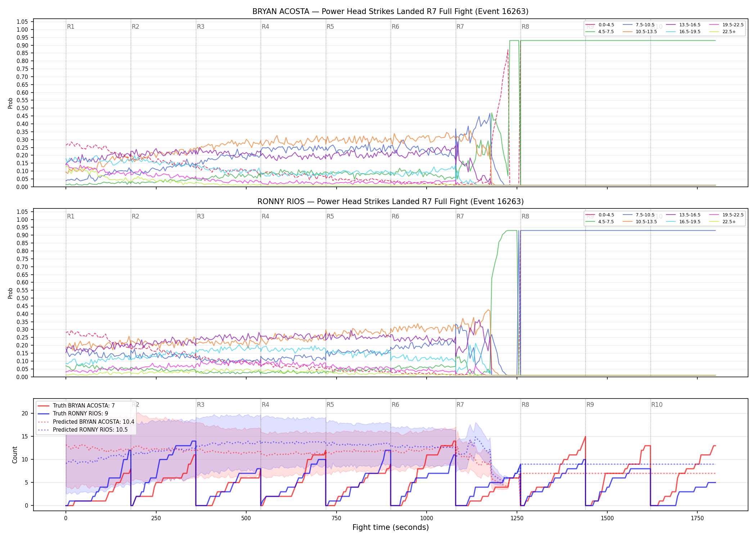Select the Predicted BRYAN ACOSTA: 10.4 legend entry
Viewport: 756px width, 540px height.
[86, 422]
